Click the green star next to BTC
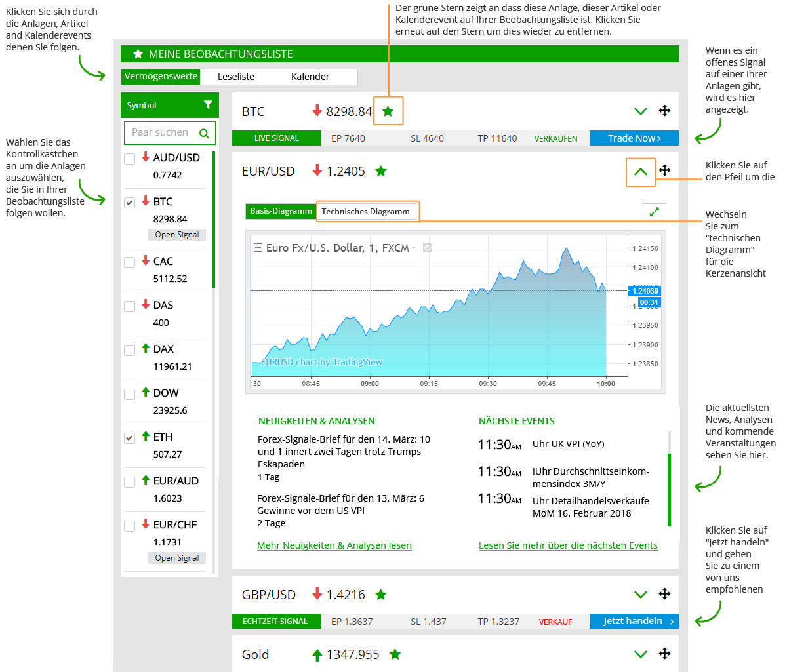787x672 pixels. click(x=388, y=111)
